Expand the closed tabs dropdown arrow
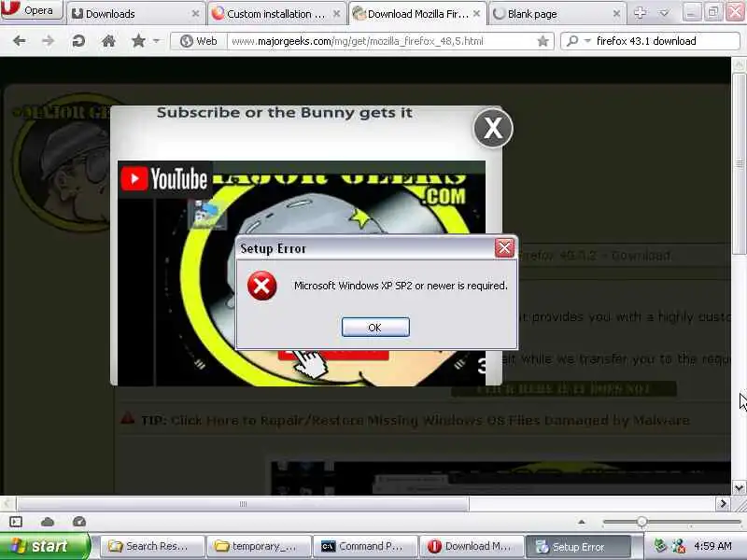The image size is (747, 560). pos(664,13)
